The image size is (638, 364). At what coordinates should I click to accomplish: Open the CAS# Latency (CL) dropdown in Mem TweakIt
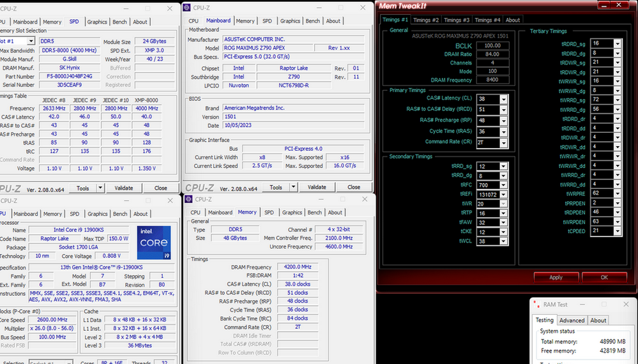pos(504,99)
